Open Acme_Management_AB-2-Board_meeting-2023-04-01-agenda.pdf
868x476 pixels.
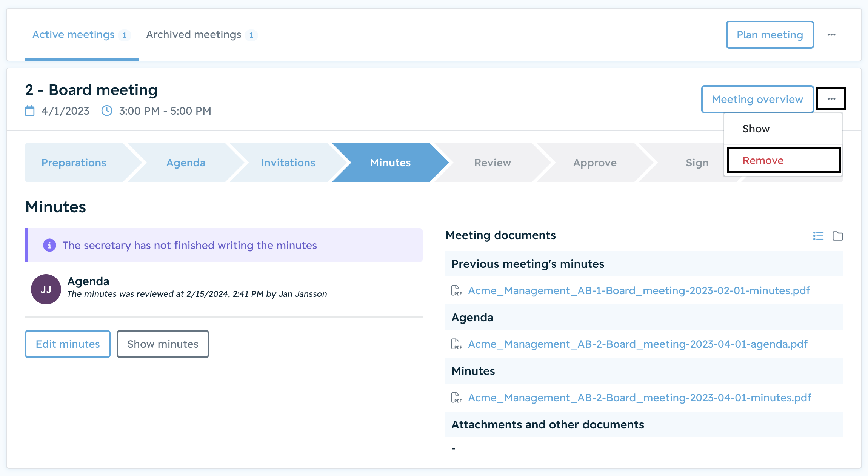(x=638, y=344)
